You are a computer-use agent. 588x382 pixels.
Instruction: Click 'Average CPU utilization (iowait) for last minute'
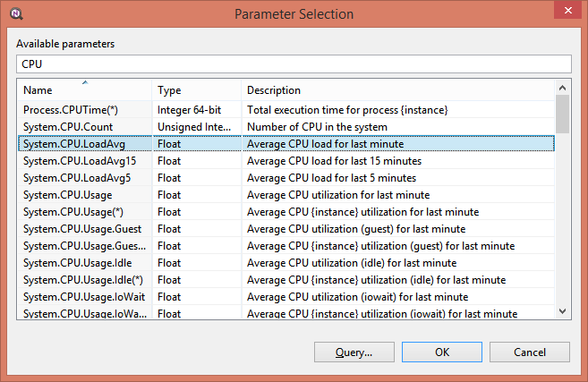tap(357, 297)
